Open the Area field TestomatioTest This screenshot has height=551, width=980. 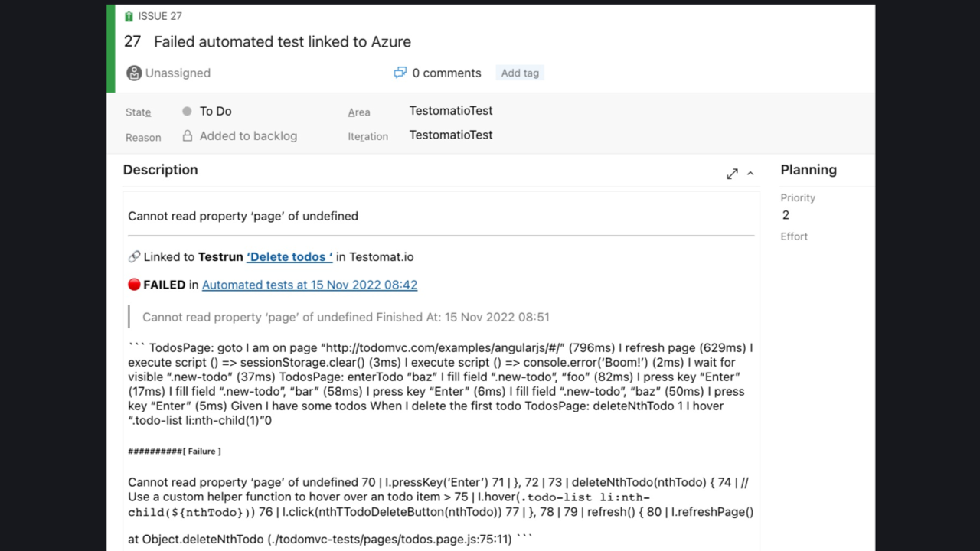[450, 111]
